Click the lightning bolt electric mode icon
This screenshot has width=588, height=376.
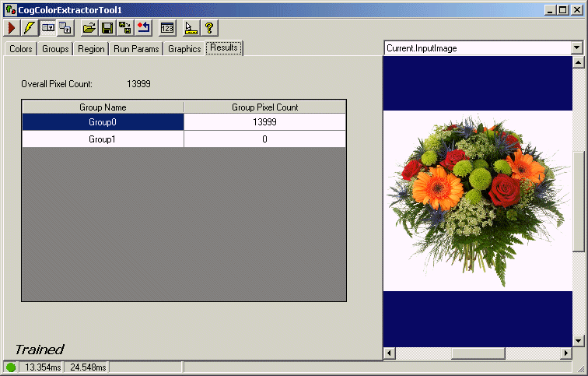[30, 28]
